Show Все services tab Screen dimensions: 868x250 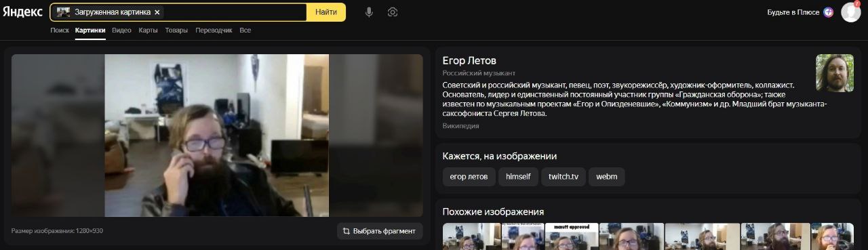(245, 30)
